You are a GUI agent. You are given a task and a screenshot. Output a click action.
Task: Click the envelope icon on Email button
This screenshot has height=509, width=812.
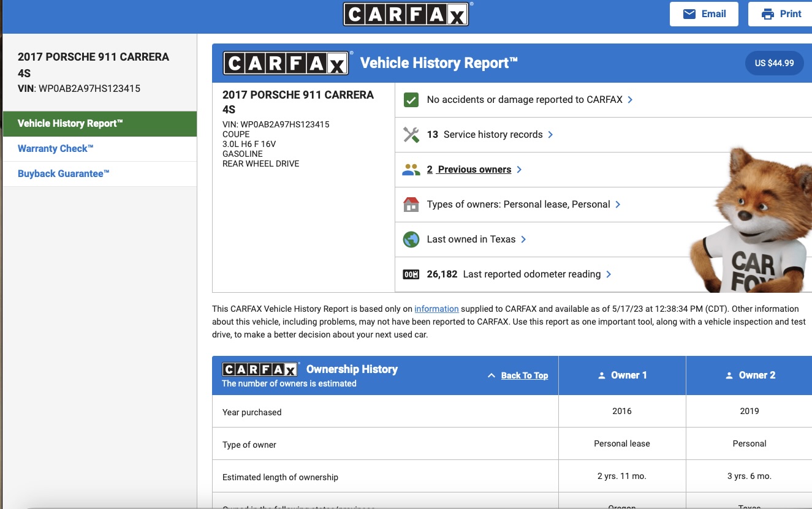(x=689, y=14)
